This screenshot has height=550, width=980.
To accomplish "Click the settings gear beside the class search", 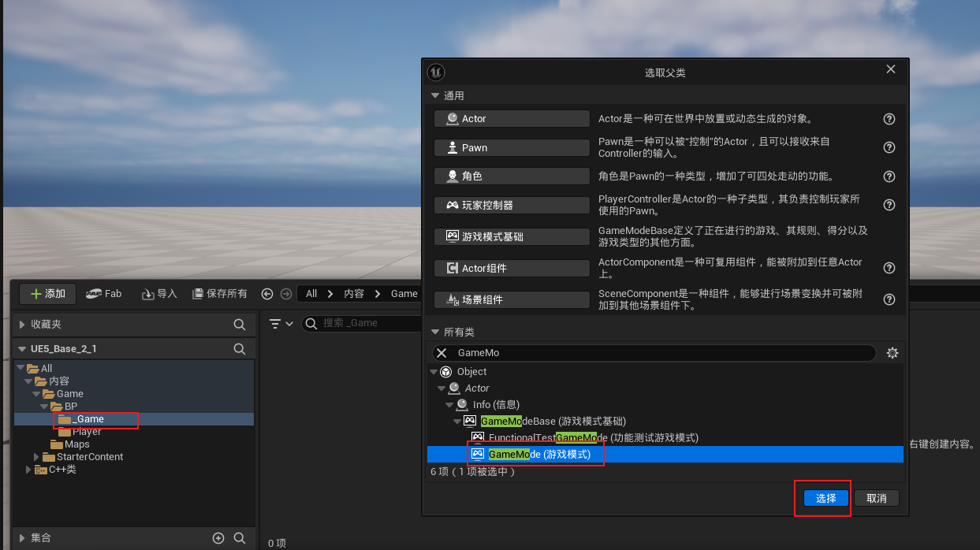I will [x=892, y=352].
